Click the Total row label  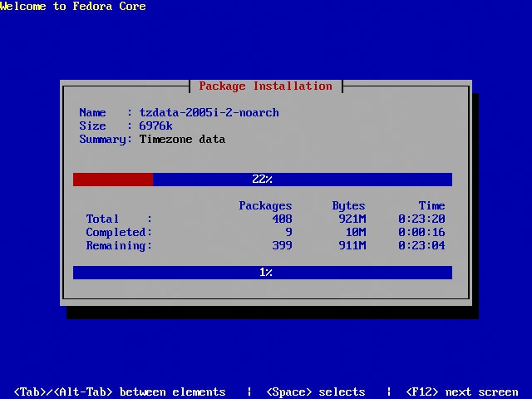click(102, 219)
